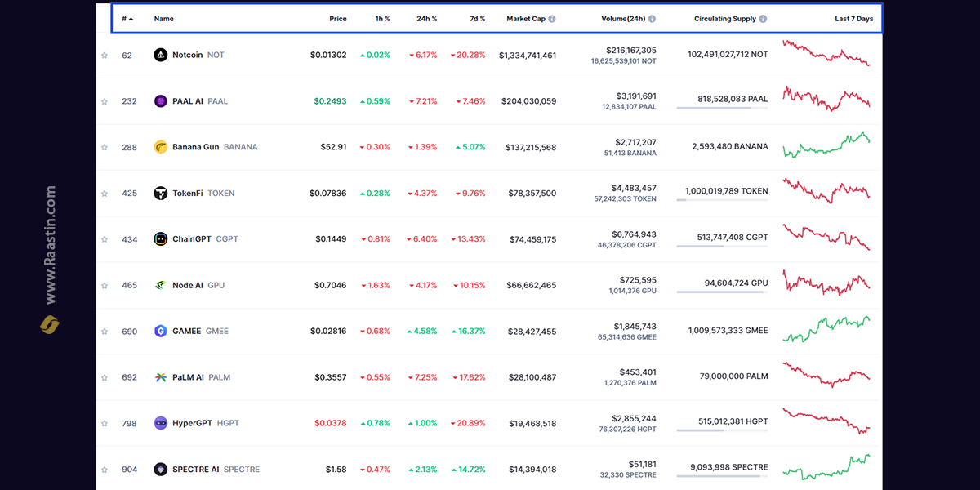980x490 pixels.
Task: Open the PAAL AI coin name link
Action: coord(200,101)
